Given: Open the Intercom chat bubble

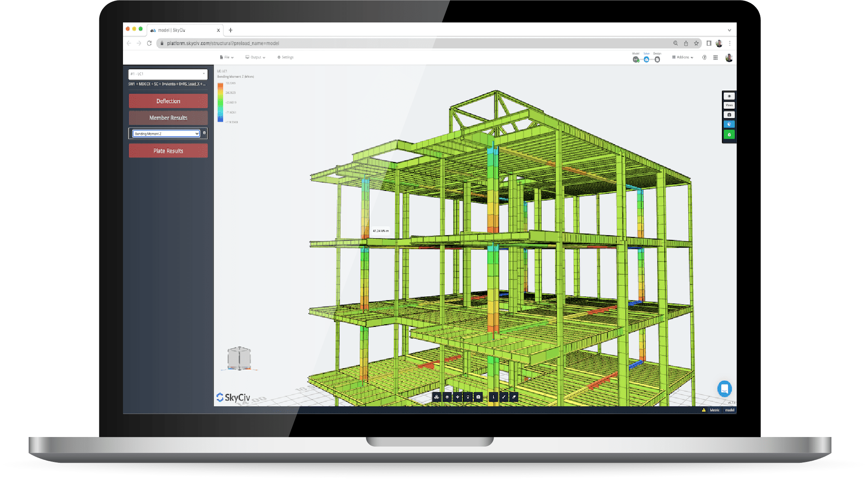Looking at the screenshot, I should tap(724, 390).
